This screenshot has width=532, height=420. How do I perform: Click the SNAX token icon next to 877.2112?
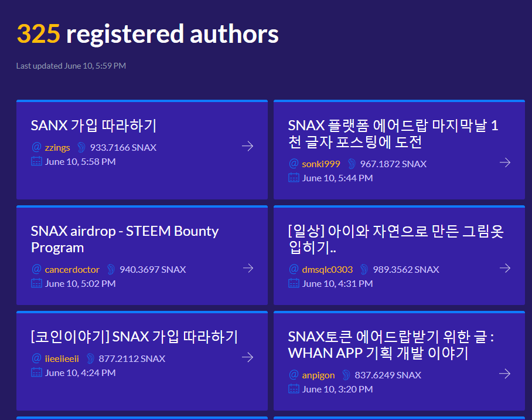click(90, 358)
